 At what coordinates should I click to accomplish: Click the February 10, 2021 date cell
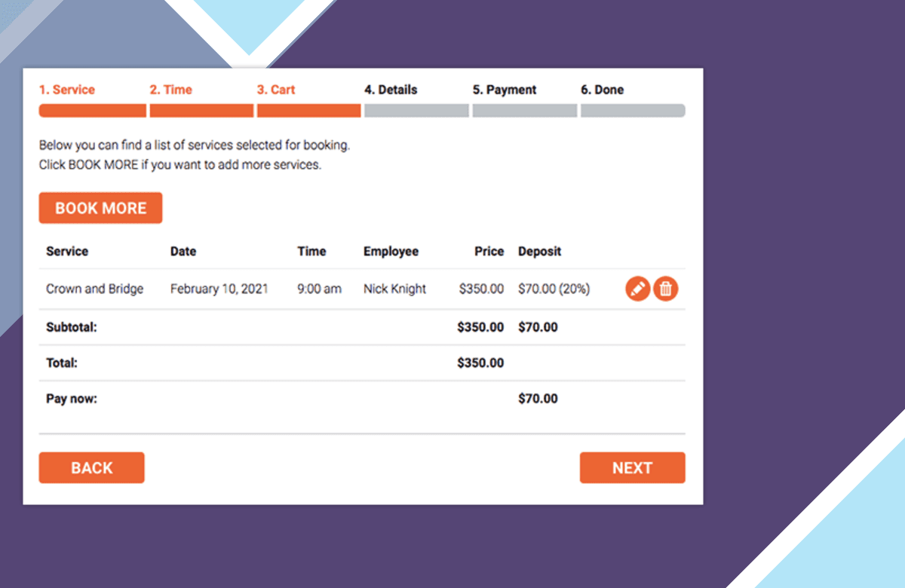[219, 289]
